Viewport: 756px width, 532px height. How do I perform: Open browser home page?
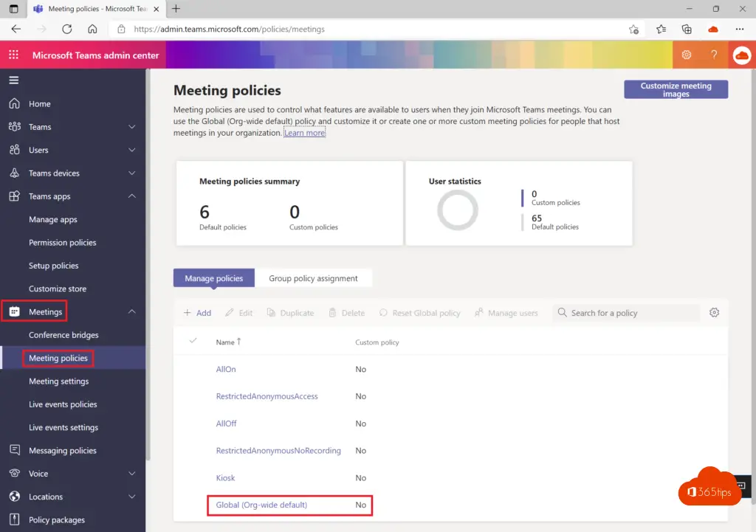92,29
